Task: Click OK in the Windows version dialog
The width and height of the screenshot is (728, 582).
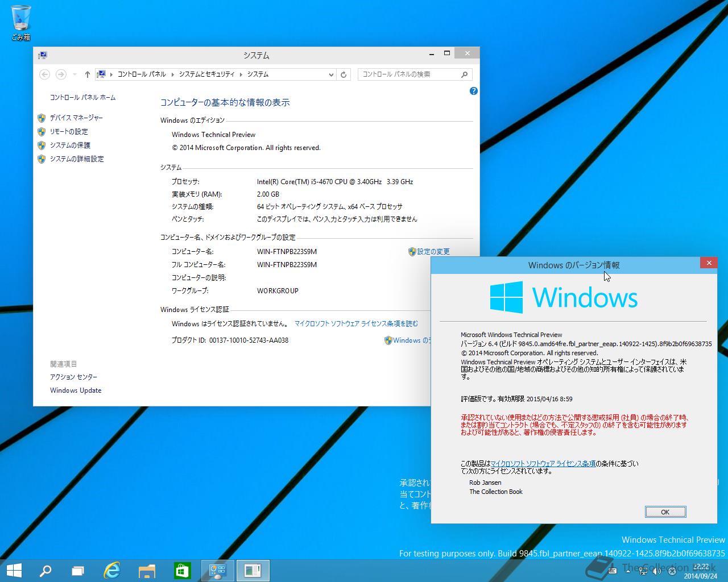Action: (x=665, y=512)
